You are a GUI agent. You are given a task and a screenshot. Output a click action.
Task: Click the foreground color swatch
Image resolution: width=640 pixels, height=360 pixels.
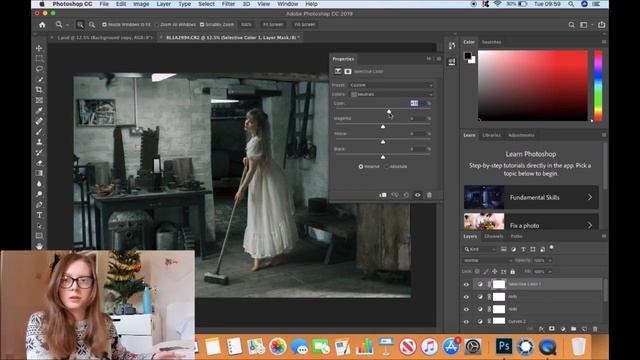[468, 56]
